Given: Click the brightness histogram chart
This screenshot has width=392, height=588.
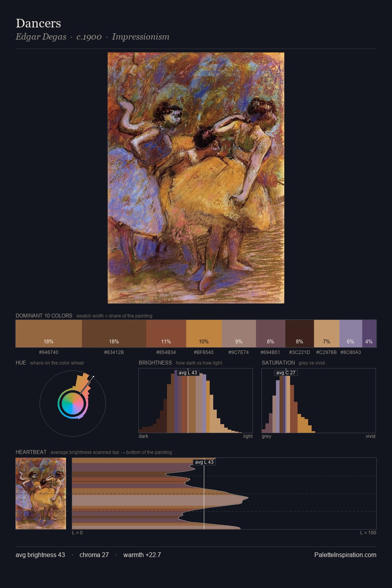Looking at the screenshot, I should tap(196, 401).
